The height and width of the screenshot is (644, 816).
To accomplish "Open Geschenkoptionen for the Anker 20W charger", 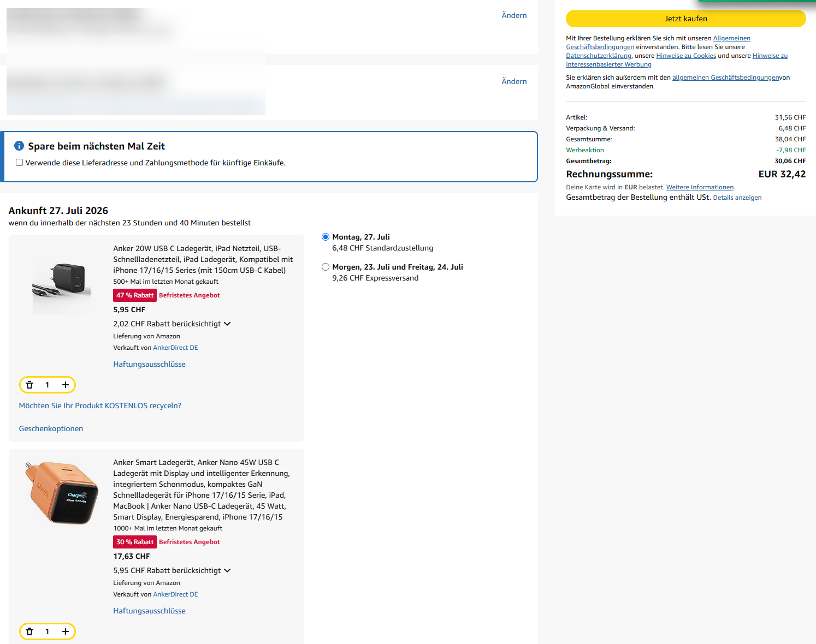I will (51, 428).
